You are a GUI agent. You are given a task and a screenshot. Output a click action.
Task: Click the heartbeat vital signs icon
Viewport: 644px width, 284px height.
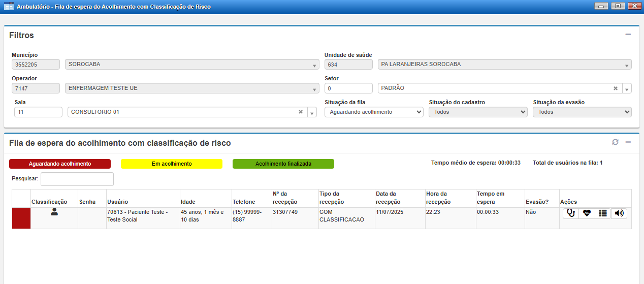click(x=587, y=213)
